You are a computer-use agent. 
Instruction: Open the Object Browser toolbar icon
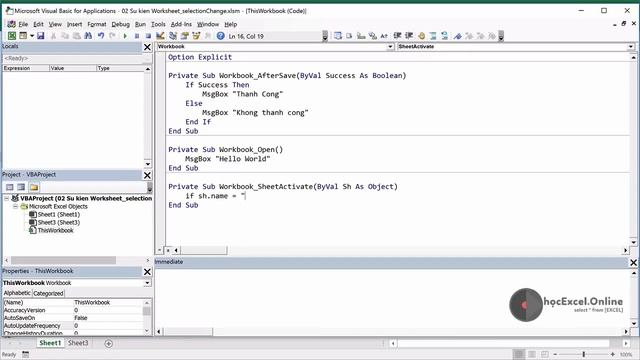click(x=196, y=36)
